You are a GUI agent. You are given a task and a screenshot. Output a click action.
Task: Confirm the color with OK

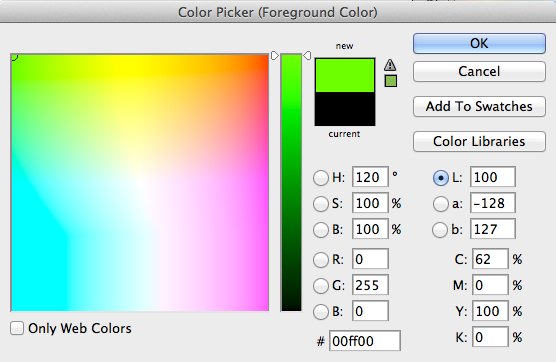[x=479, y=44]
